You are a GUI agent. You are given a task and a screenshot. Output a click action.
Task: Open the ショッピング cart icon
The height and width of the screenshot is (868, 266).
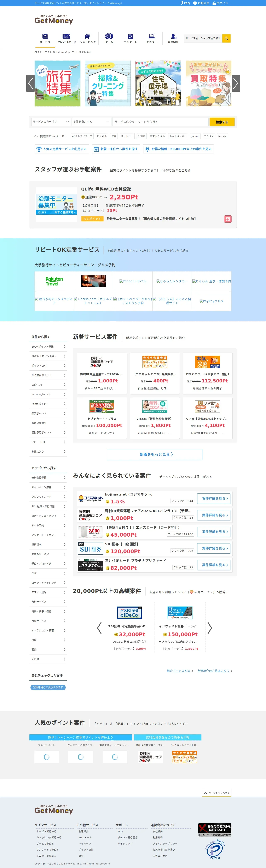88,36
